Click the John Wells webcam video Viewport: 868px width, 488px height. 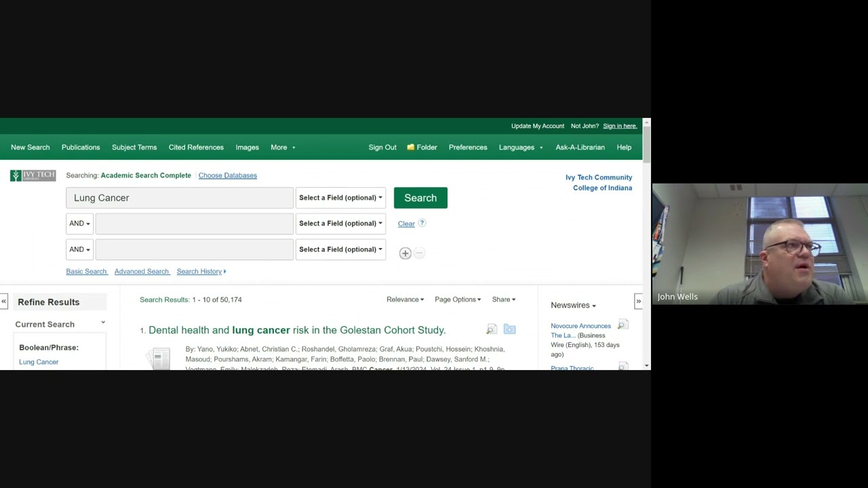coord(760,243)
